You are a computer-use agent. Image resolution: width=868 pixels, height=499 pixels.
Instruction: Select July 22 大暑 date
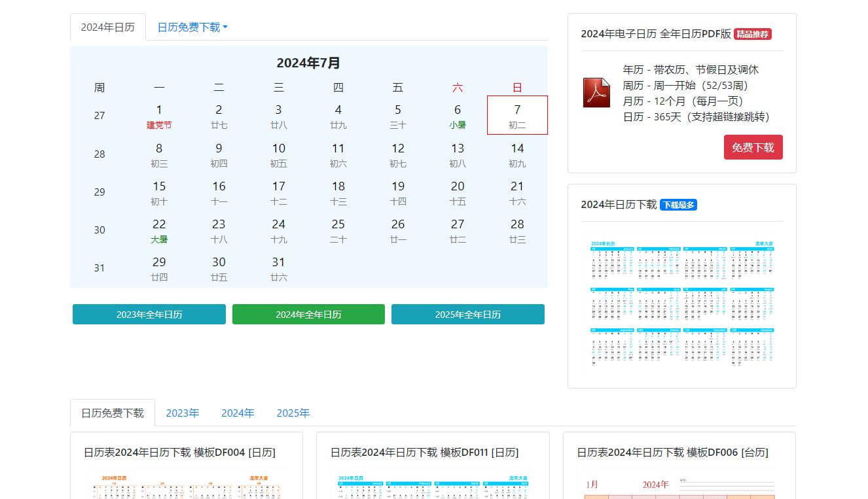click(159, 230)
